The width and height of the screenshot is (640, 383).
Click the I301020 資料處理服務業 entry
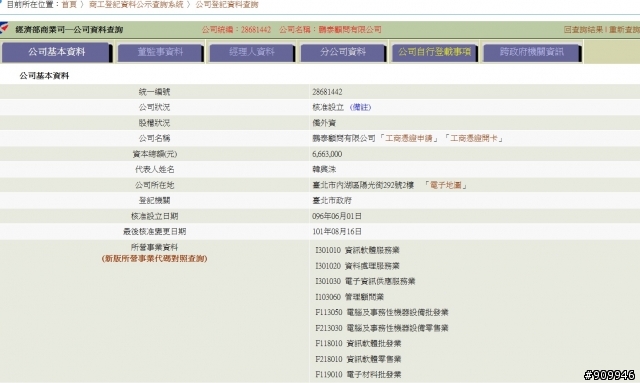coord(357,266)
